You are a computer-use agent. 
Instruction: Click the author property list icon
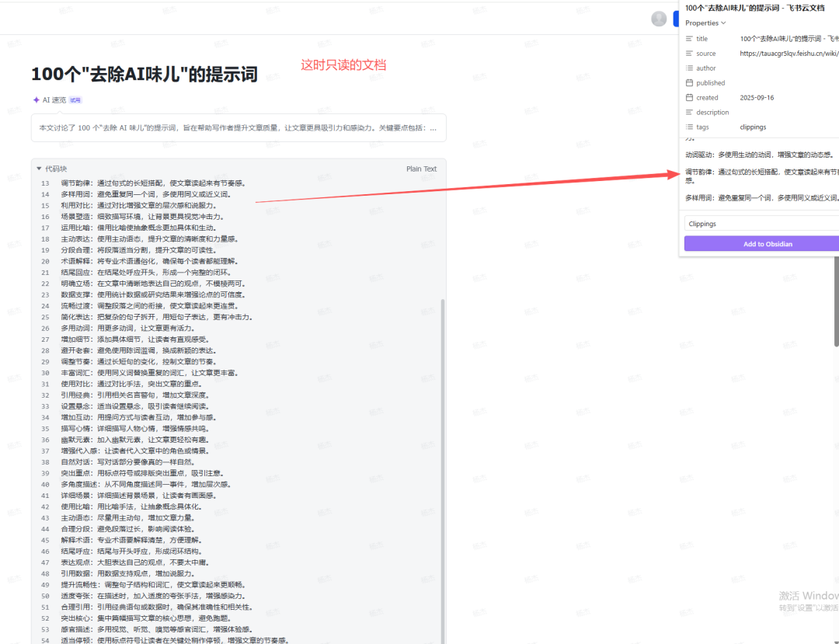tap(688, 68)
